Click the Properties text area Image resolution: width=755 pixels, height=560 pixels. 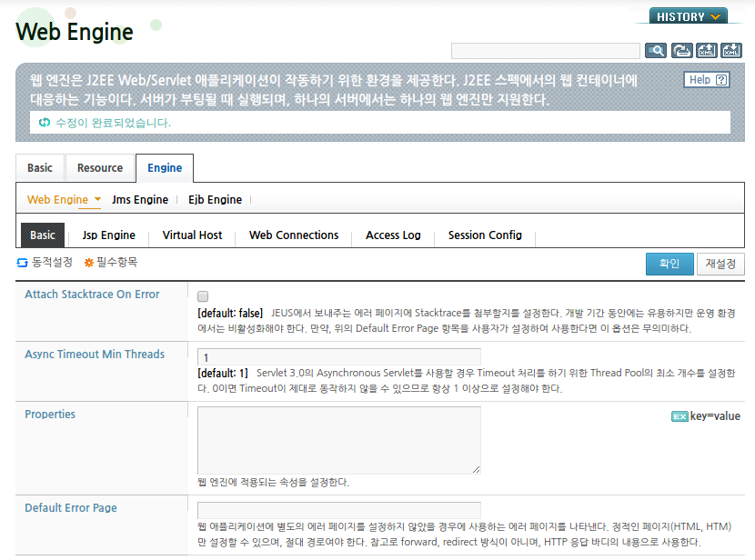[339, 440]
